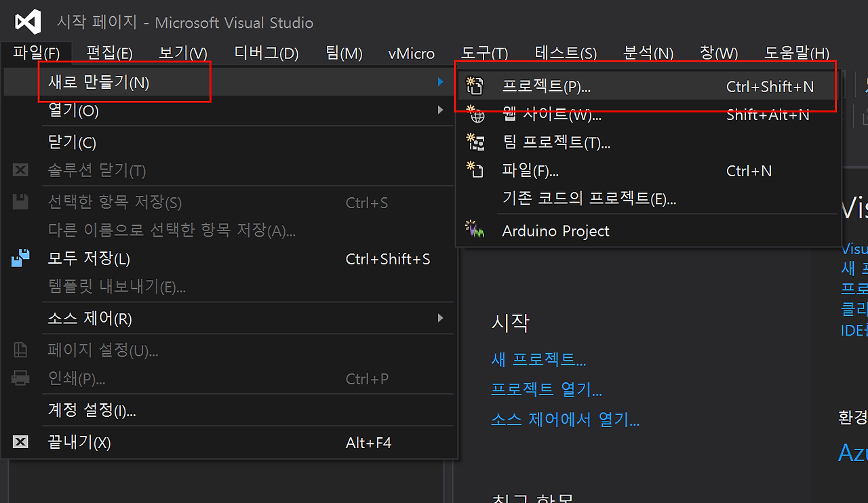
Task: Open the 디버그(D) menu
Action: coord(267,53)
